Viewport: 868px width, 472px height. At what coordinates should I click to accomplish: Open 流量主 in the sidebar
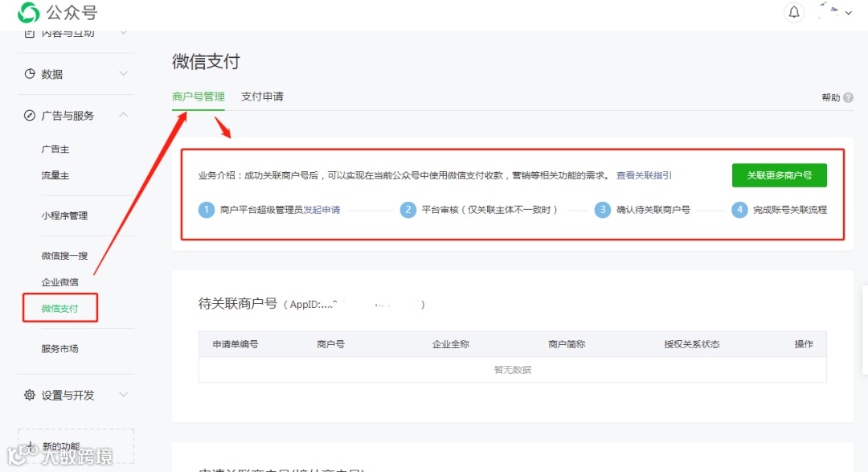[x=55, y=175]
